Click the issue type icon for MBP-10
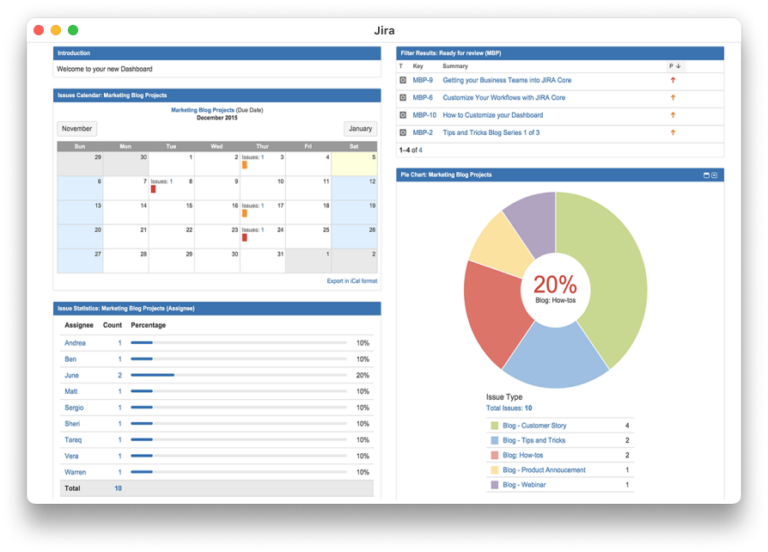Viewport: 768px width, 552px height. click(x=403, y=115)
